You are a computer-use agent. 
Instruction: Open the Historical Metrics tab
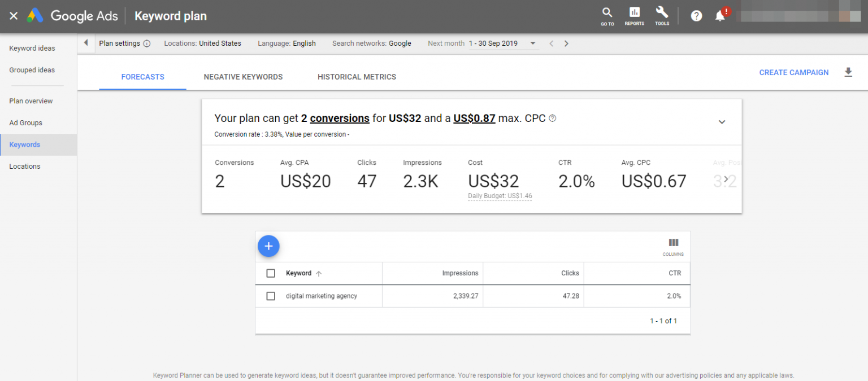357,77
